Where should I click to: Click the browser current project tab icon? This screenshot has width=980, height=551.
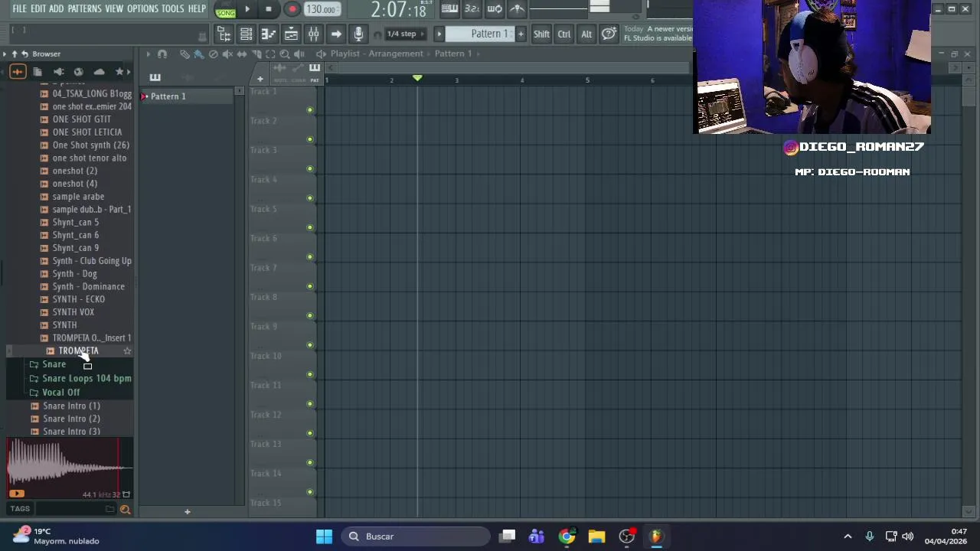(x=38, y=72)
